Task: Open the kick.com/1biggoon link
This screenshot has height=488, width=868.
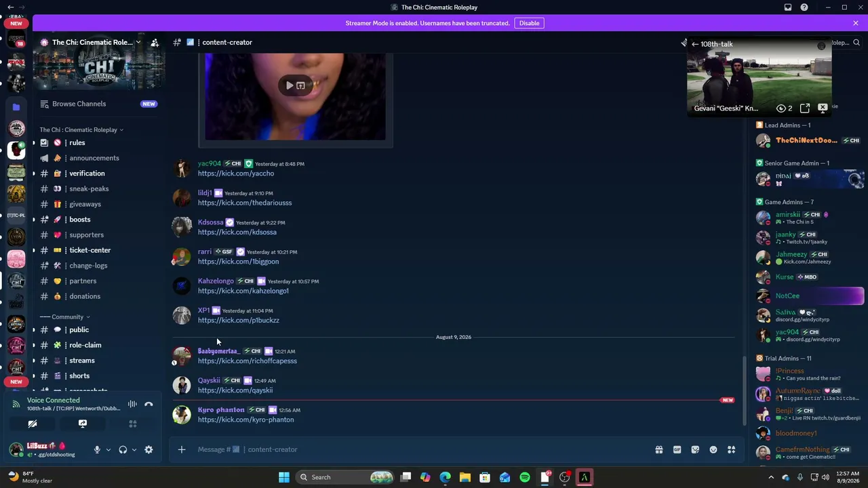Action: pos(238,262)
